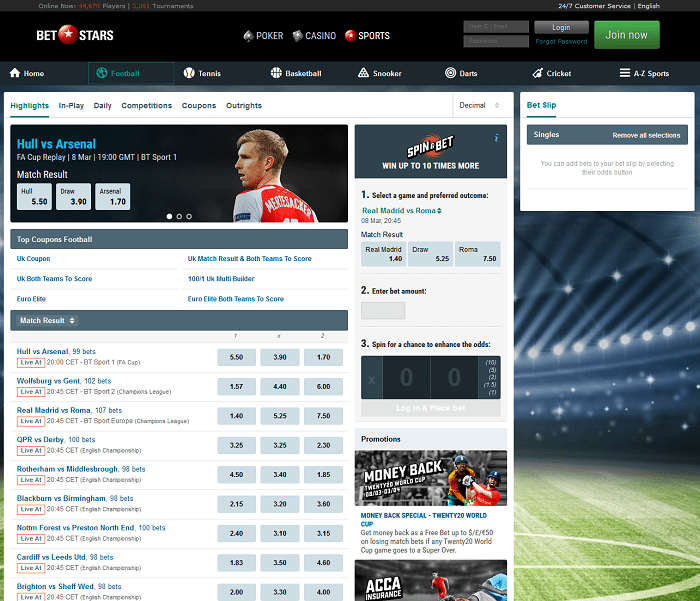700x601 pixels.
Task: Select 3.20 draw for Blackburn vs Birmingham
Action: tap(280, 504)
